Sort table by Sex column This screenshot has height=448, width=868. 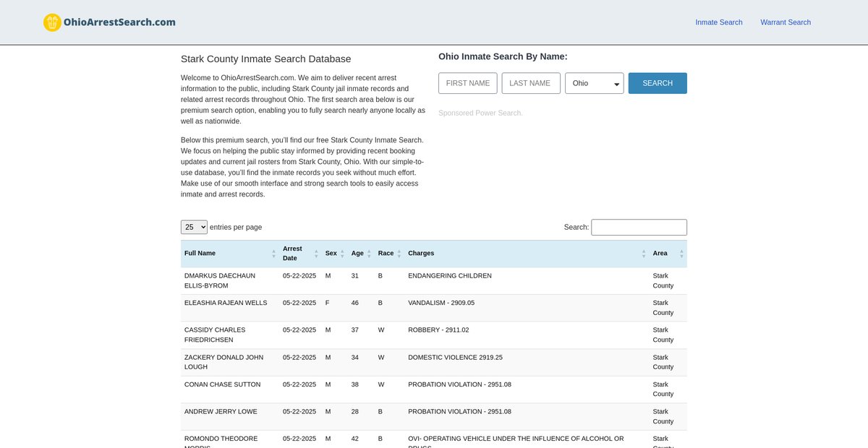click(x=335, y=254)
